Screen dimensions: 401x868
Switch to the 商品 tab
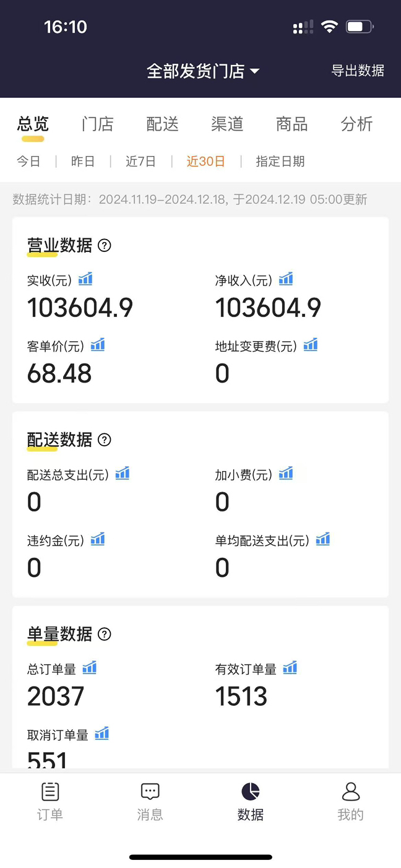pos(292,124)
